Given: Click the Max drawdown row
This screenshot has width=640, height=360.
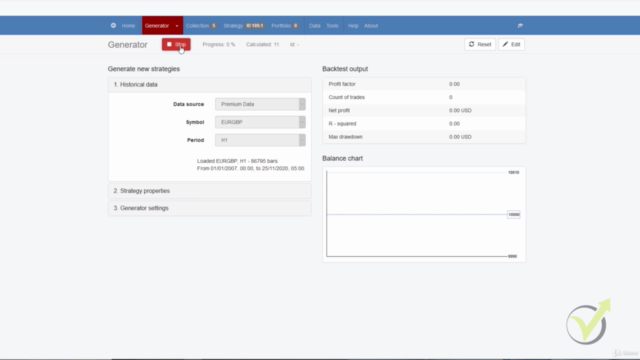Looking at the screenshot, I should 424,137.
